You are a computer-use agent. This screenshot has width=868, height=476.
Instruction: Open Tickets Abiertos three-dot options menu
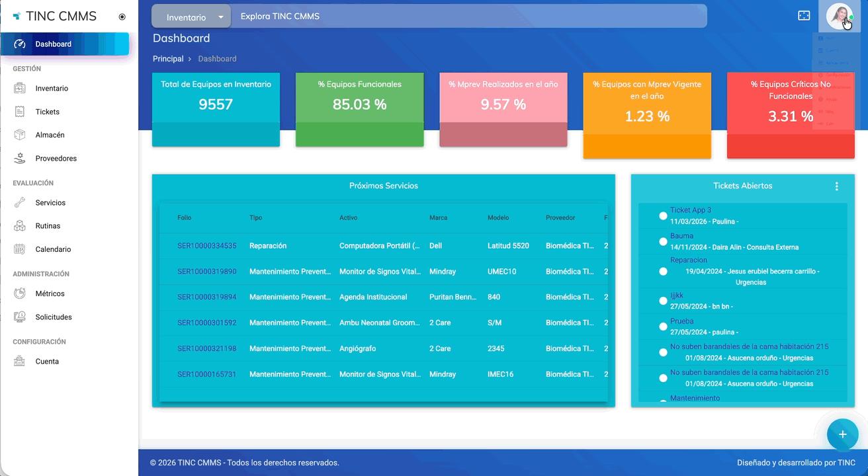(x=836, y=186)
